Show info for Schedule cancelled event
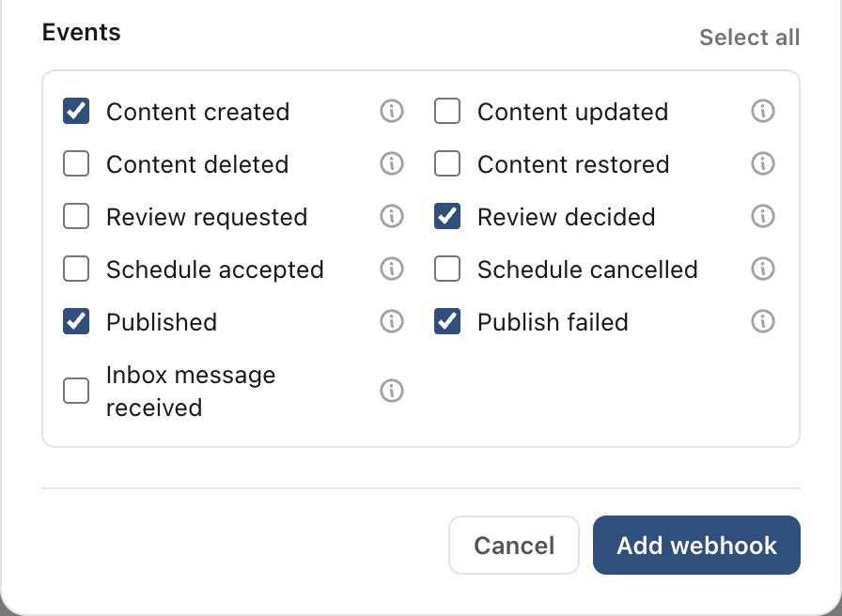This screenshot has width=842, height=616. click(762, 269)
